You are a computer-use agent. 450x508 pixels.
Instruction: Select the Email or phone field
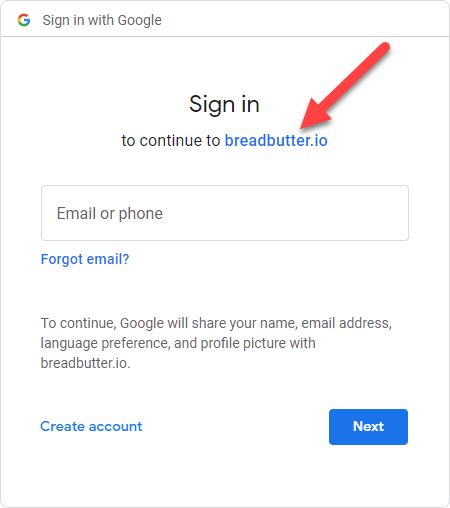[x=225, y=213]
